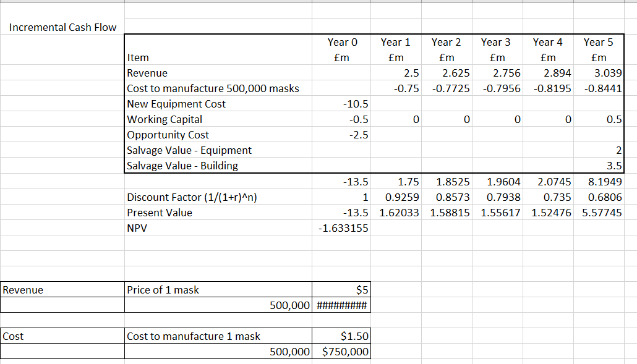Screen dimensions: 637x364
Task: Click the manufacturing cost cell -0.7956
Action: 498,88
